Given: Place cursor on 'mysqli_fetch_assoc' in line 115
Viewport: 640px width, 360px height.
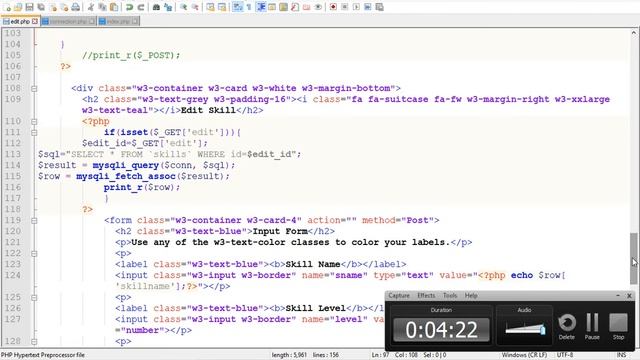Looking at the screenshot, I should coord(126,176).
